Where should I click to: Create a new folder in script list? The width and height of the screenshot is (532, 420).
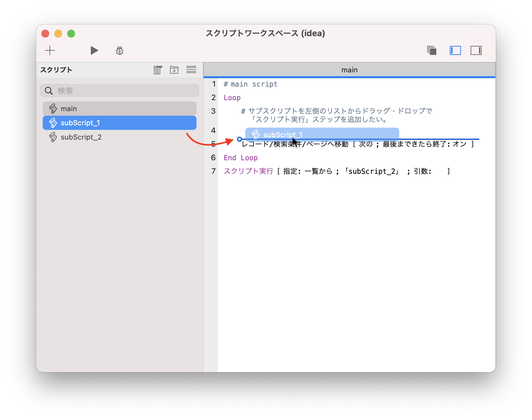tap(174, 70)
